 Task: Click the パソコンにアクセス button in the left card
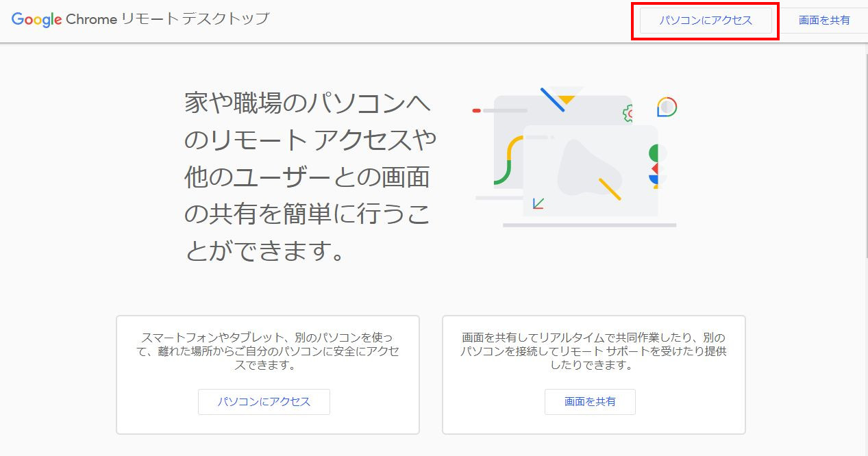pyautogui.click(x=264, y=402)
